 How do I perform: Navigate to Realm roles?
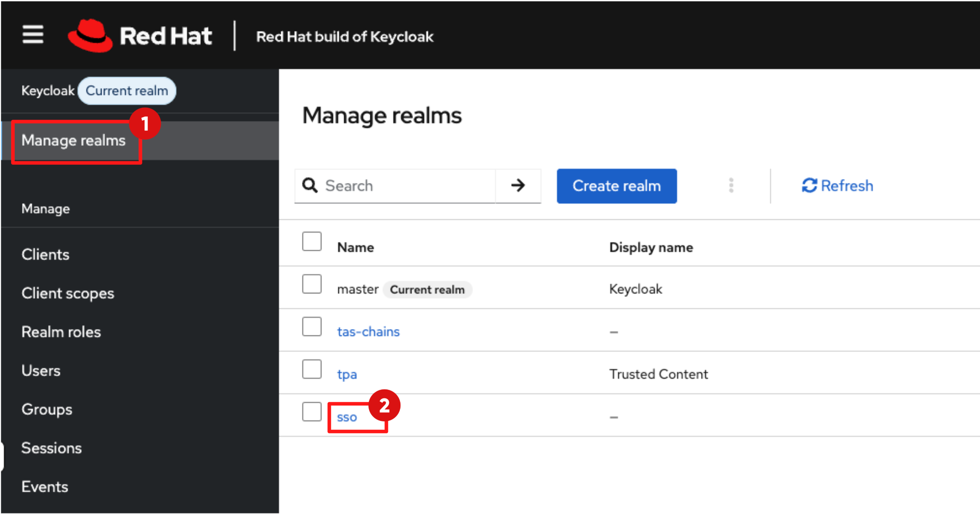pyautogui.click(x=61, y=332)
